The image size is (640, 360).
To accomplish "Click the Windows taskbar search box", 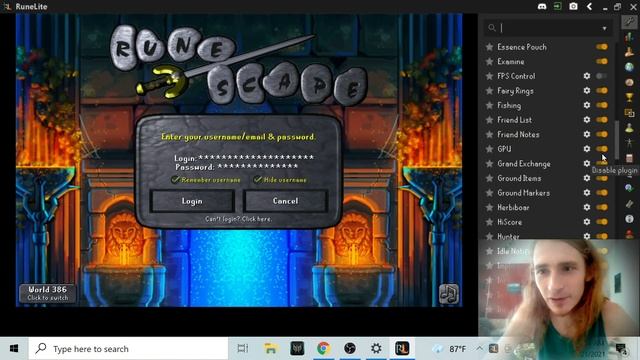I will 128,349.
